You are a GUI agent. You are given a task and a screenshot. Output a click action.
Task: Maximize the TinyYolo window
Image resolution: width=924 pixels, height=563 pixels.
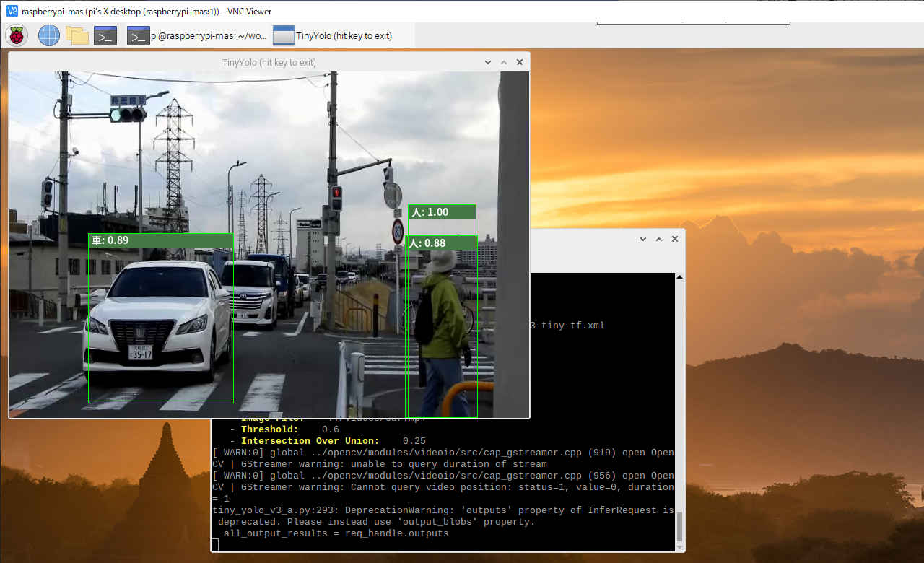[504, 63]
